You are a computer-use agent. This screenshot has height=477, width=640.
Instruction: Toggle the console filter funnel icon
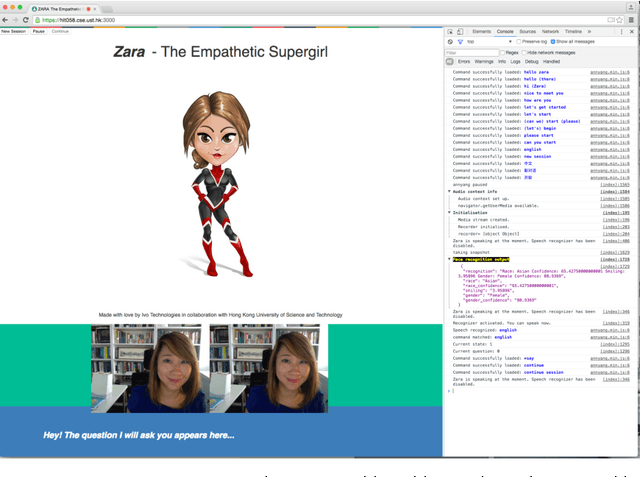[459, 42]
